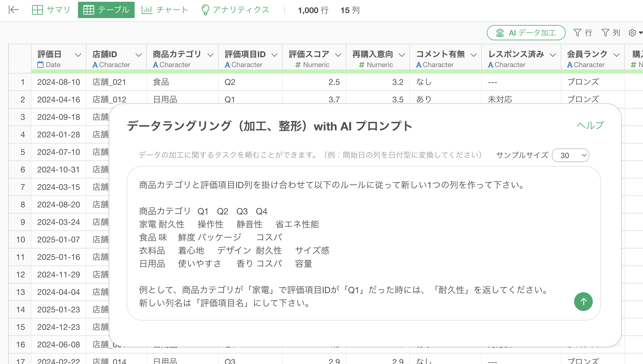The width and height of the screenshot is (643, 364).
Task: Expand the 商品カテゴリ column menu chevron
Action: (211, 55)
